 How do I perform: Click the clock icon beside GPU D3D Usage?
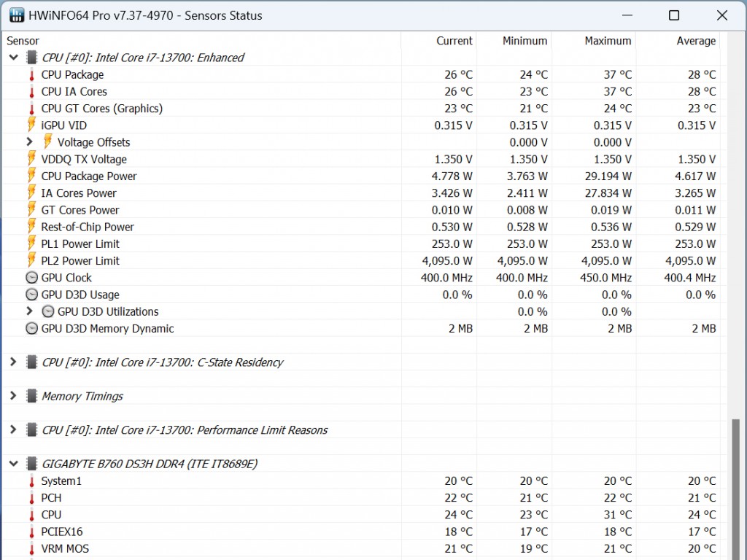pyautogui.click(x=31, y=295)
